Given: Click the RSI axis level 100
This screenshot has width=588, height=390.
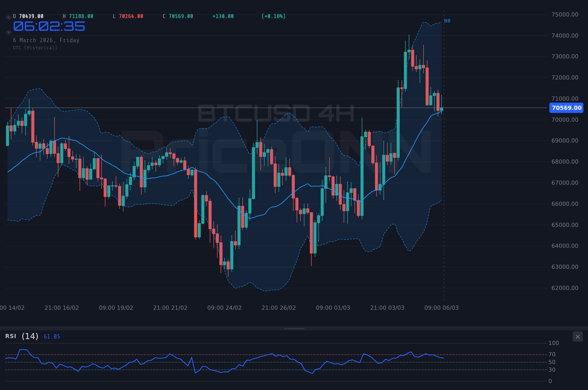Looking at the screenshot, I should (554, 343).
